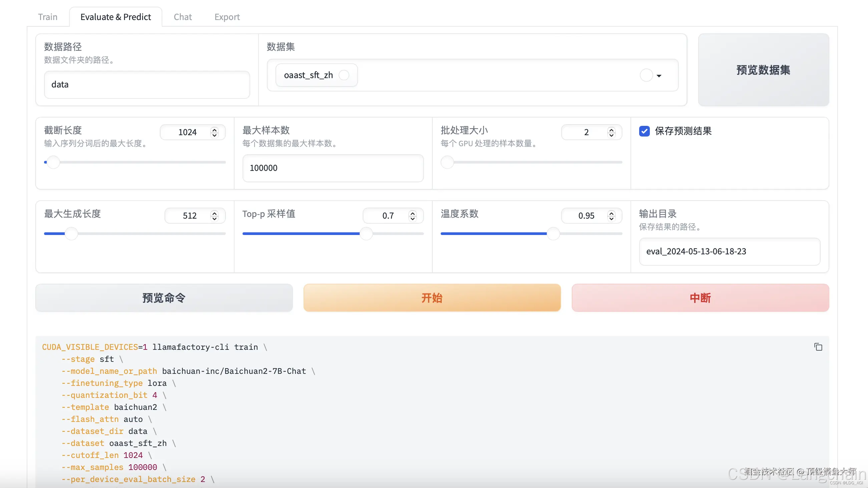Click the 最大生成长度 slider handle
The width and height of the screenshot is (868, 488).
pyautogui.click(x=71, y=233)
